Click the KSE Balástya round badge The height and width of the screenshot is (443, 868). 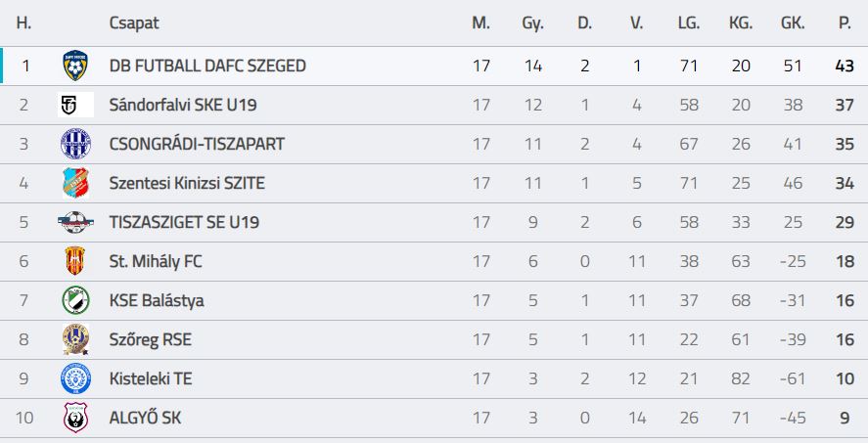click(x=75, y=300)
